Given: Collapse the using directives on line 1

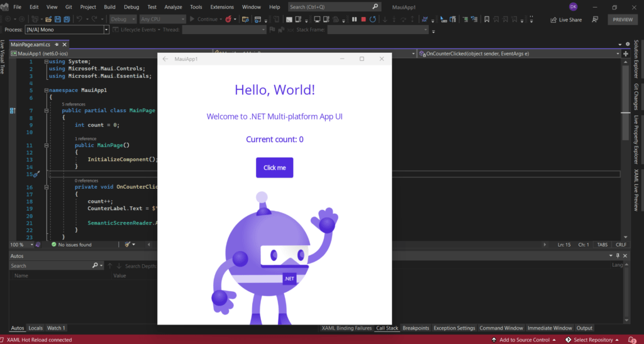Looking at the screenshot, I should click(47, 62).
